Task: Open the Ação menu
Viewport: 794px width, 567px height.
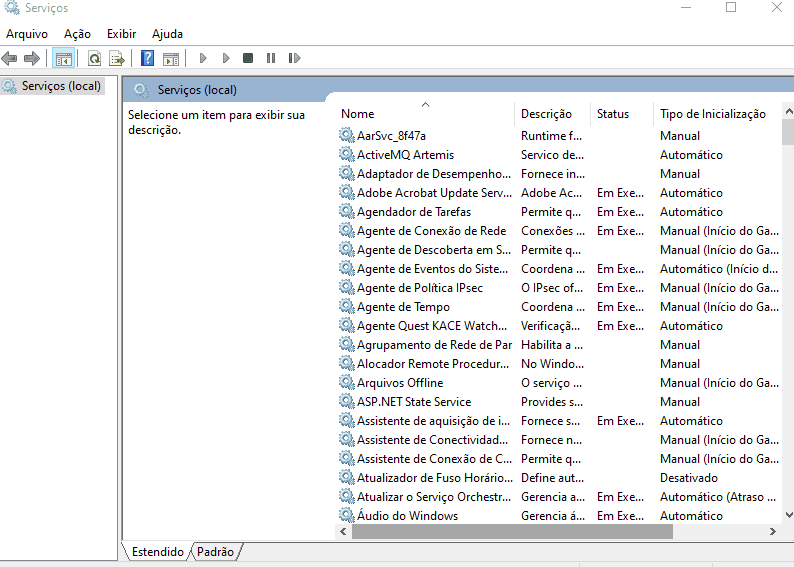Action: 77,34
